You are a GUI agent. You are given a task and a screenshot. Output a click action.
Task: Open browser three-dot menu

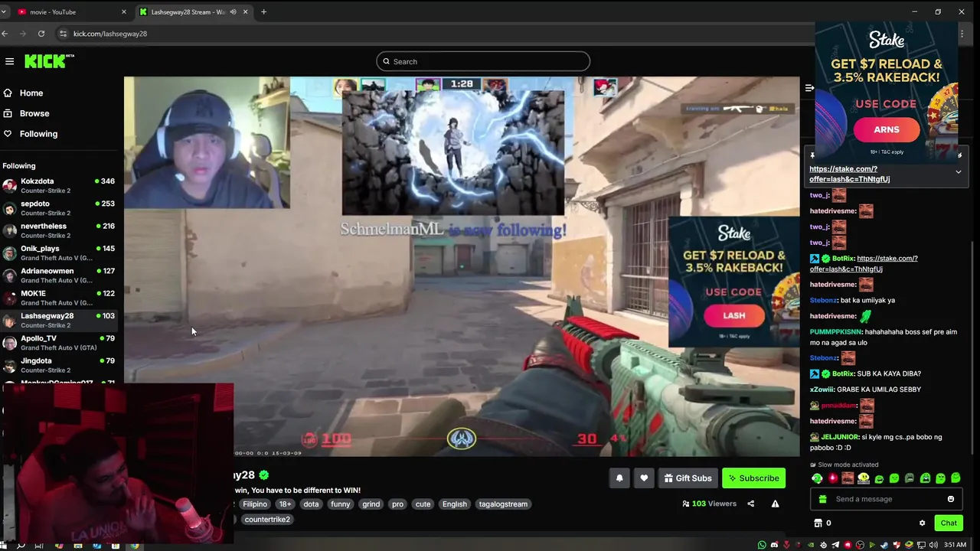pyautogui.click(x=962, y=34)
